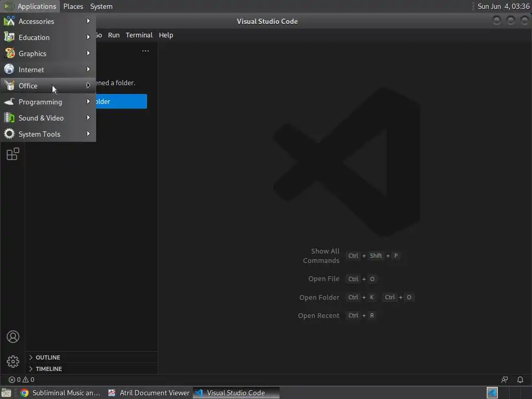Click the Ctrl+Shift+P shortcut hint

pyautogui.click(x=373, y=256)
